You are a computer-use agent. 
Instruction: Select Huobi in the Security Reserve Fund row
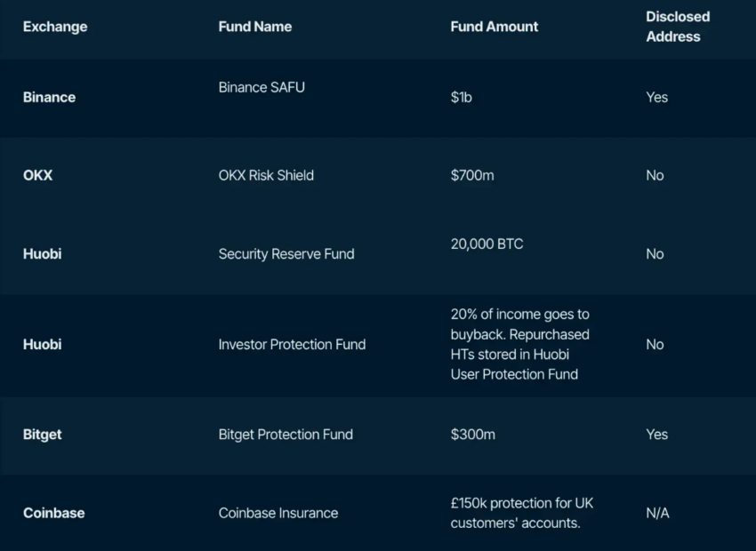pos(42,254)
